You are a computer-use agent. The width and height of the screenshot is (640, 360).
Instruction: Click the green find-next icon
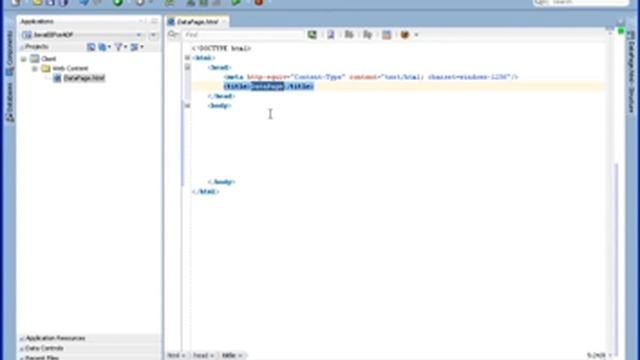tap(312, 35)
